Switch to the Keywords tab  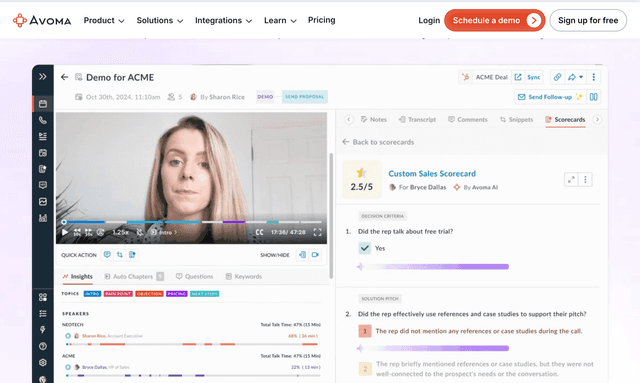pyautogui.click(x=244, y=276)
